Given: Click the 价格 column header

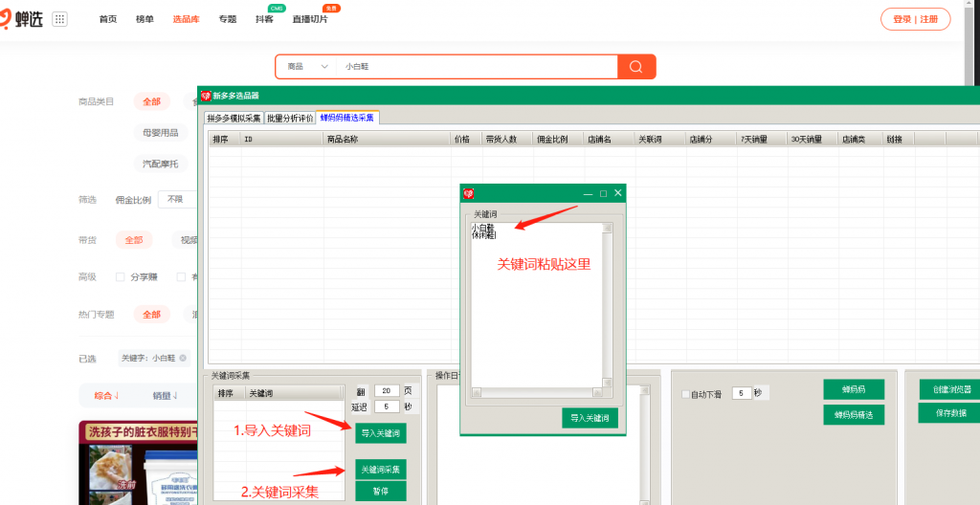Looking at the screenshot, I should [466, 140].
